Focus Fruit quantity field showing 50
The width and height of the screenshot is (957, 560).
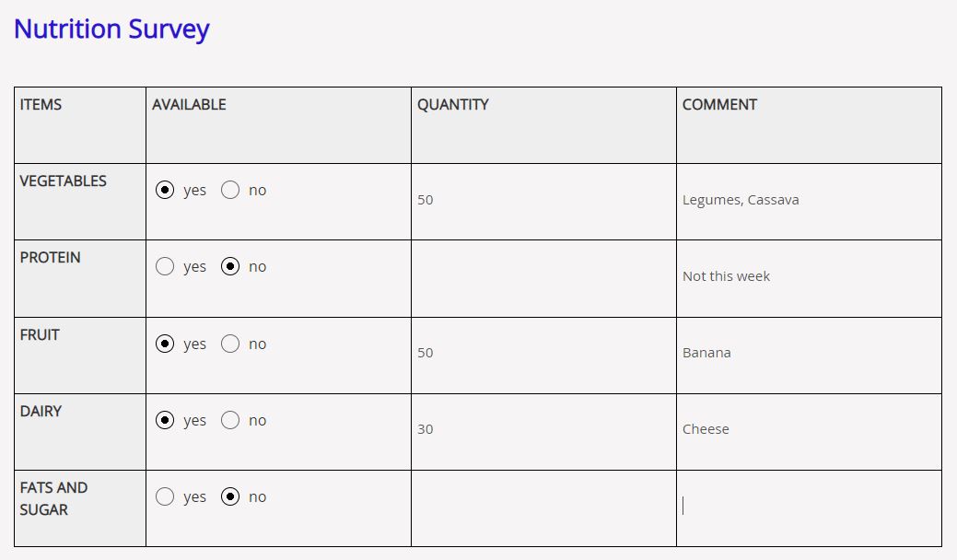(x=543, y=353)
